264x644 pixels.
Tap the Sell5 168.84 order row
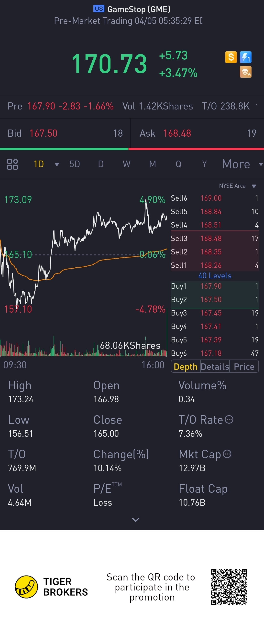(x=215, y=212)
